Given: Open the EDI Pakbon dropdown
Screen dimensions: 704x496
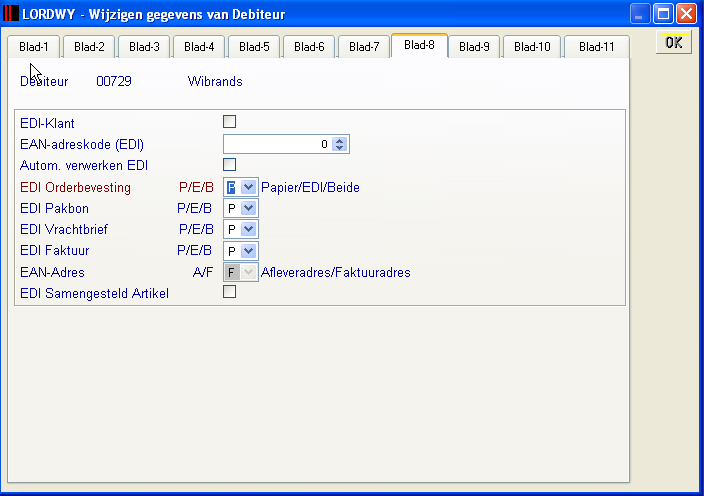Looking at the screenshot, I should pos(248,208).
